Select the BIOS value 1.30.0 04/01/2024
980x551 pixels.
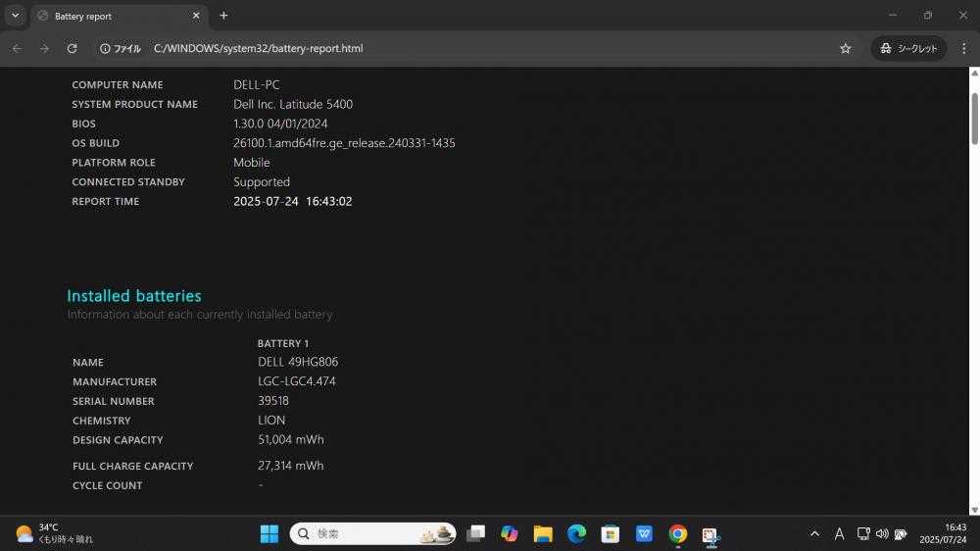280,124
